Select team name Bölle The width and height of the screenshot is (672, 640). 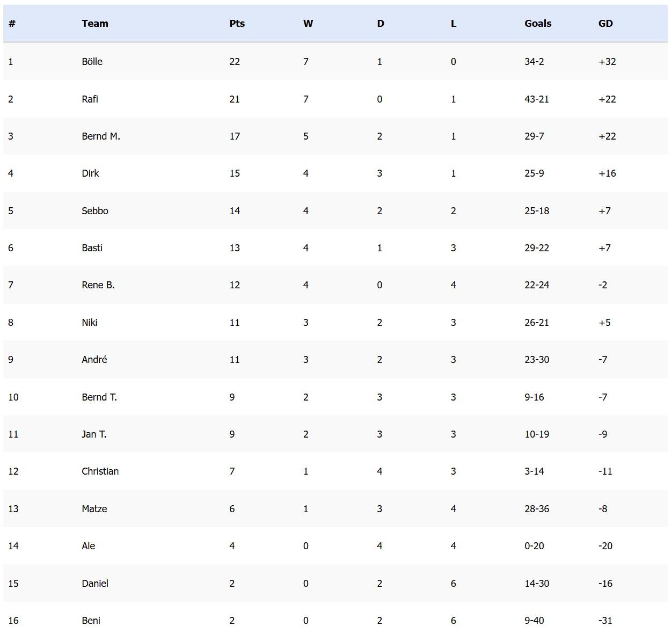pyautogui.click(x=92, y=62)
